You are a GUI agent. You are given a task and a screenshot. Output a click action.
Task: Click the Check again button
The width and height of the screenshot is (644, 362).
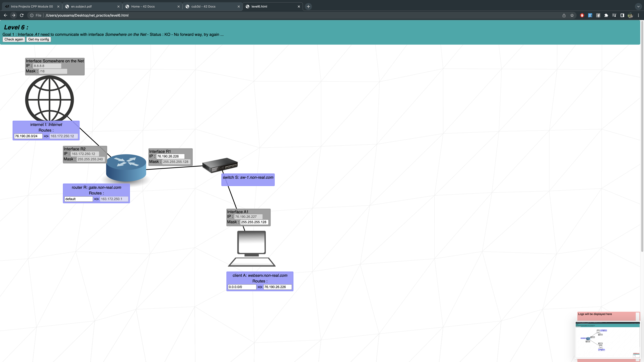[14, 39]
